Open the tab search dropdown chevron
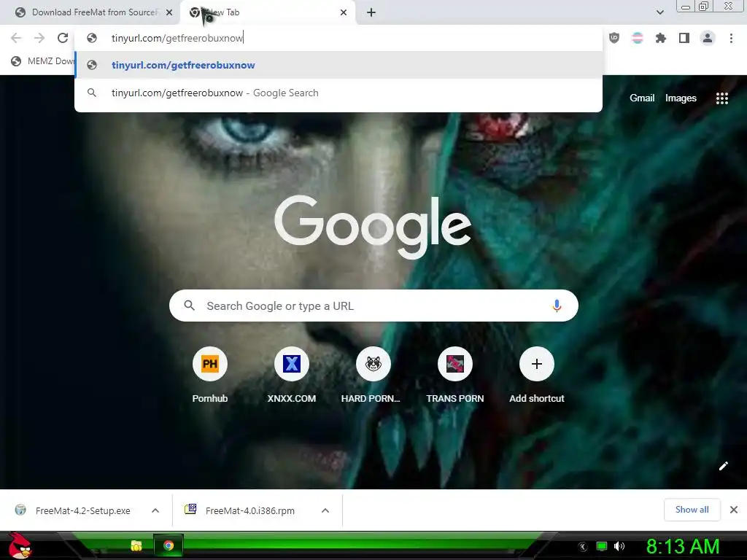The image size is (747, 560). (x=659, y=12)
